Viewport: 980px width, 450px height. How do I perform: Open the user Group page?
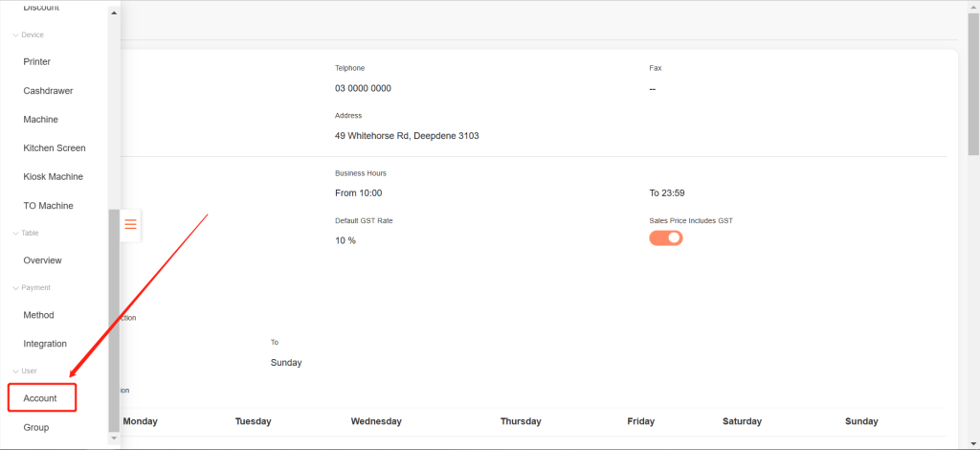click(x=36, y=427)
